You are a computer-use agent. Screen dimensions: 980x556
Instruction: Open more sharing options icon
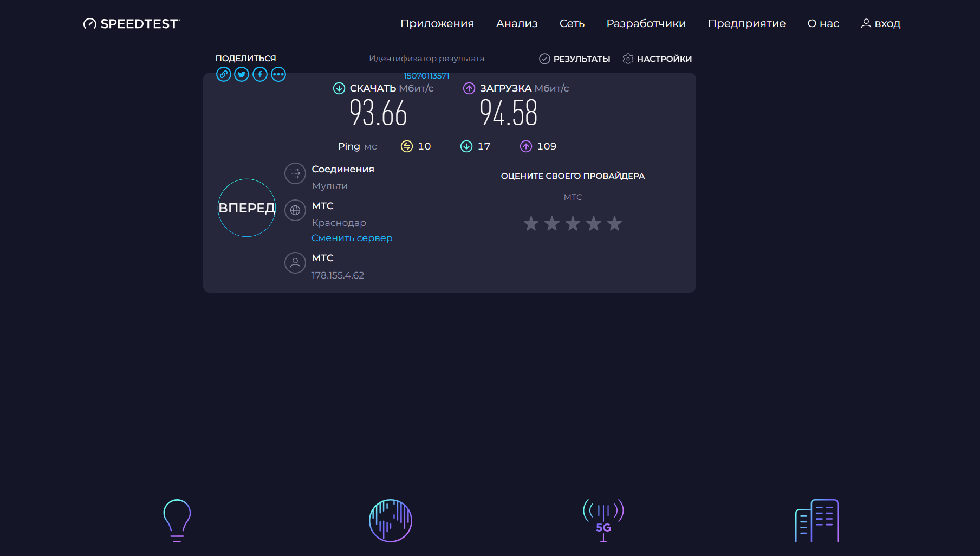(x=278, y=74)
